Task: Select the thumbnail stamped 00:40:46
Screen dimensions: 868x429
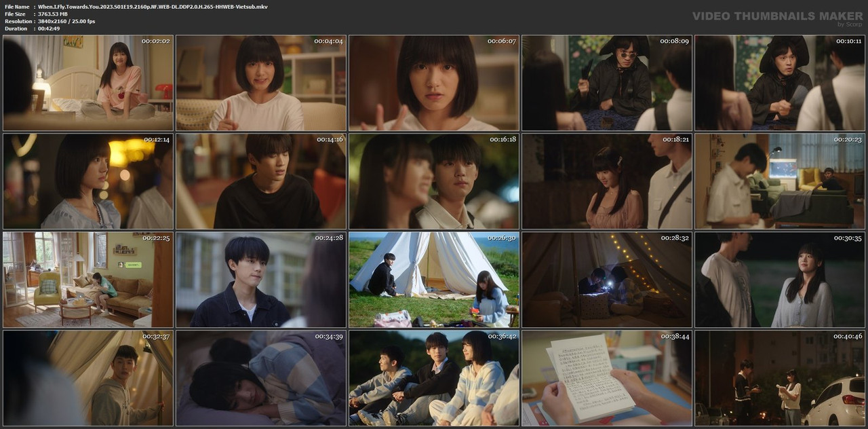Action: 780,378
